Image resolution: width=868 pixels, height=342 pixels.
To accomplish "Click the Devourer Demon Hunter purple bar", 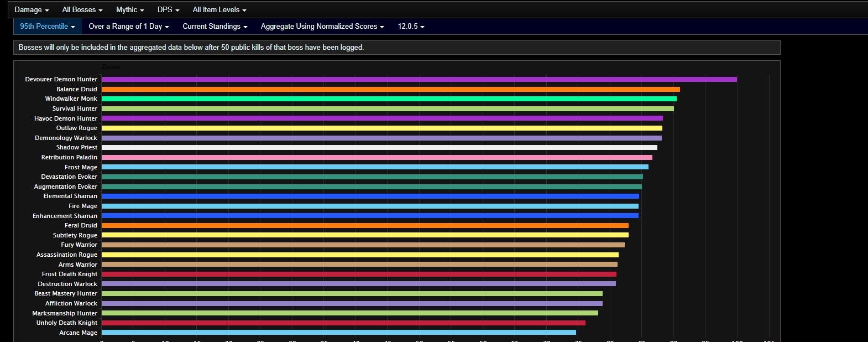I will (x=419, y=79).
